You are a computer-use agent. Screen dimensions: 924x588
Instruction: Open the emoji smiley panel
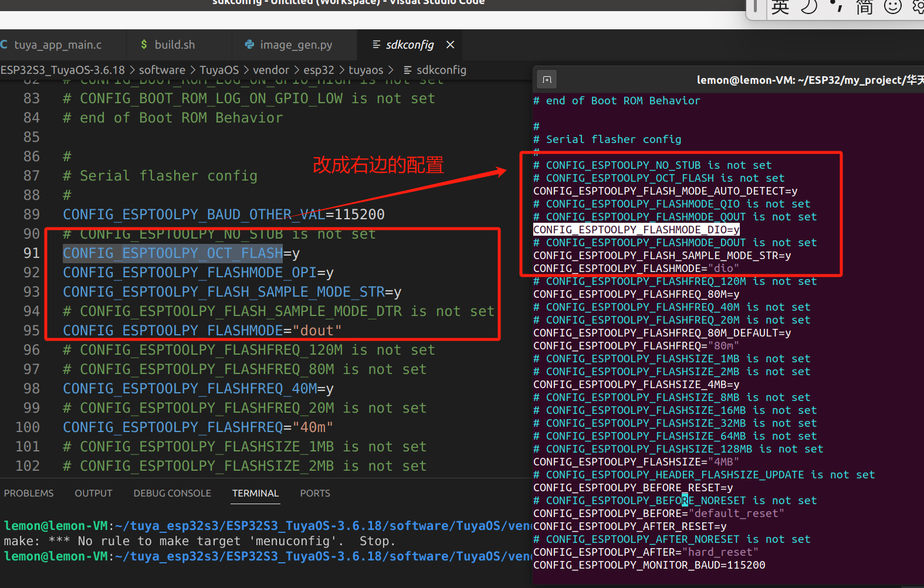click(892, 7)
